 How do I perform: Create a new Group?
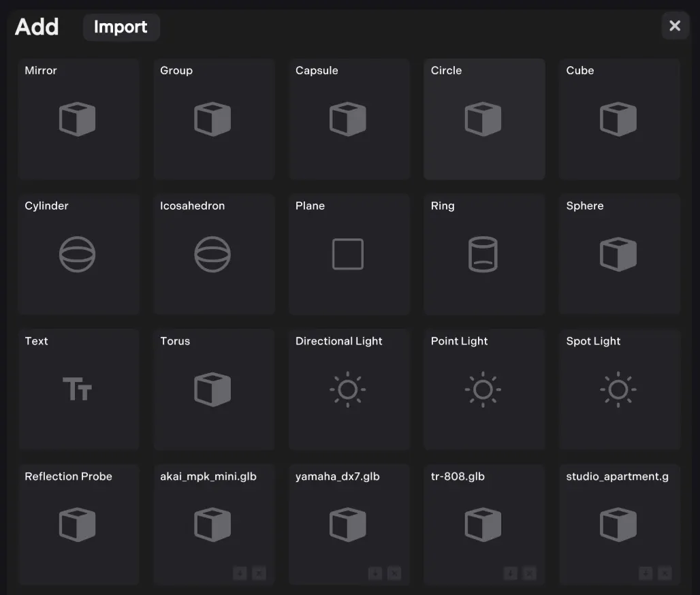(x=213, y=119)
